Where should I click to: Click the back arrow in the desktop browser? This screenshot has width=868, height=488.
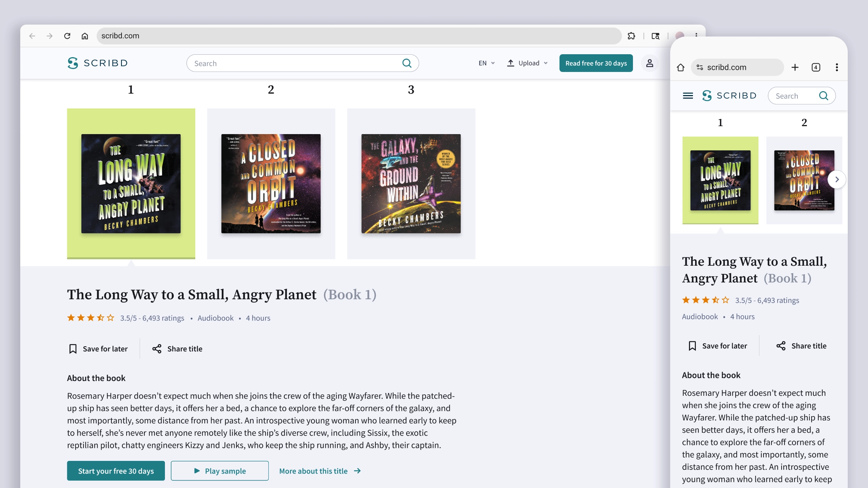(x=32, y=36)
